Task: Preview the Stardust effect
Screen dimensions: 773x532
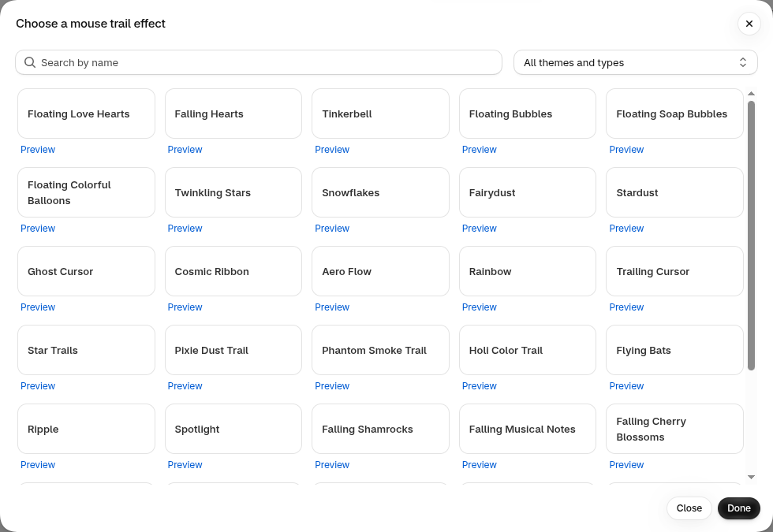Action: click(x=626, y=228)
